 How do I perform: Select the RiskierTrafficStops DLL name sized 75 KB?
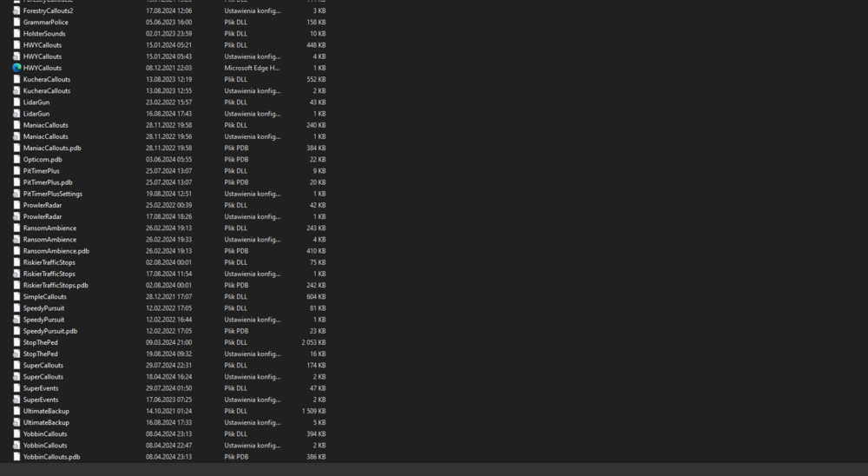(49, 262)
